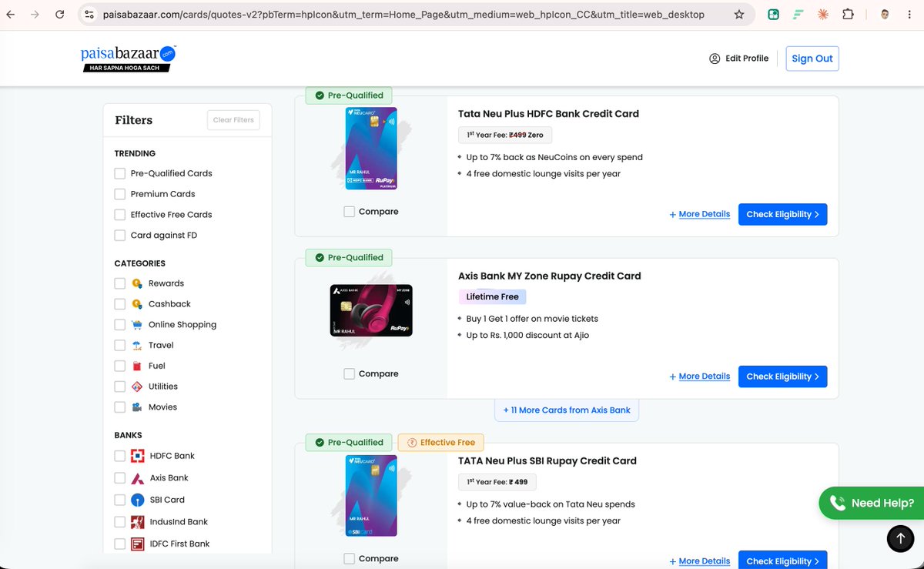This screenshot has height=569, width=924.
Task: Go to Paisabazaar home via logo
Action: (x=129, y=59)
